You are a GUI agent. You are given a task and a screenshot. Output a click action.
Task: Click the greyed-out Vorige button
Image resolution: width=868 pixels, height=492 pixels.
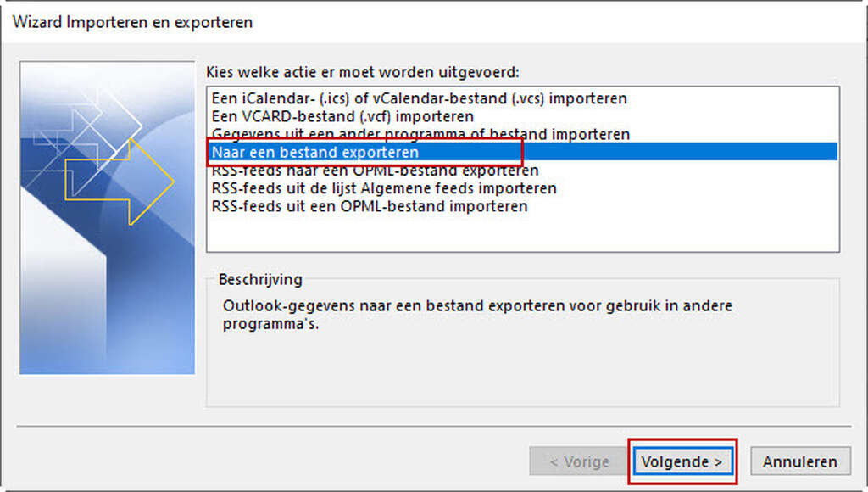point(579,461)
